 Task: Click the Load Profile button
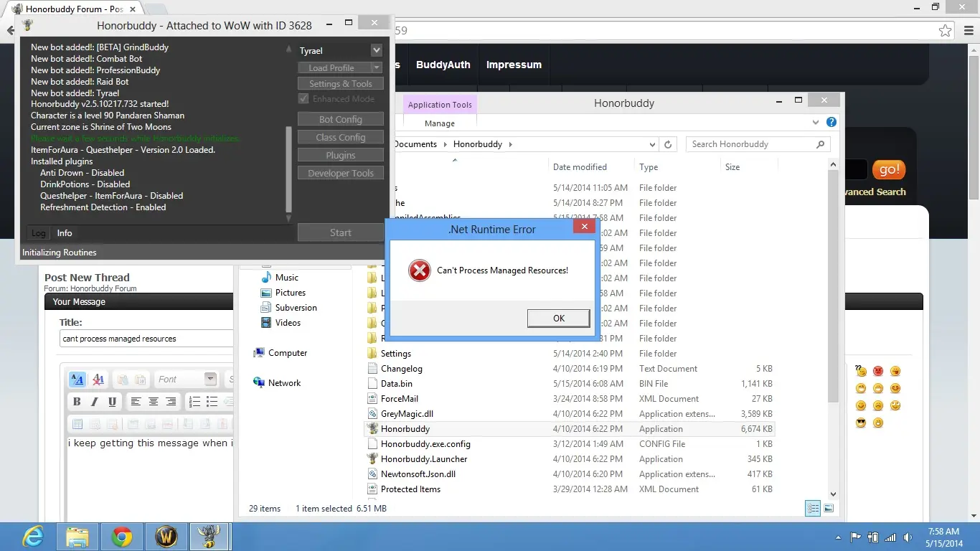coord(335,67)
